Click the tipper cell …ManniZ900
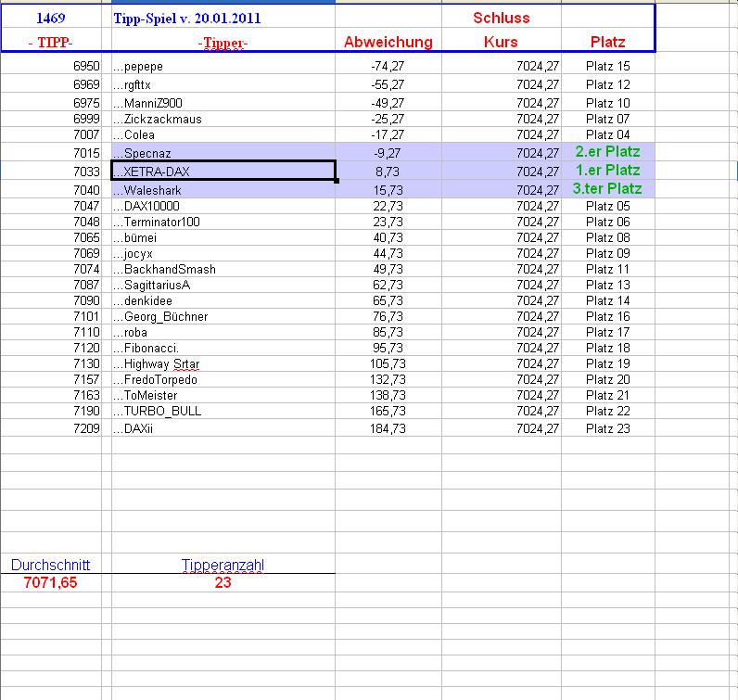 223,103
